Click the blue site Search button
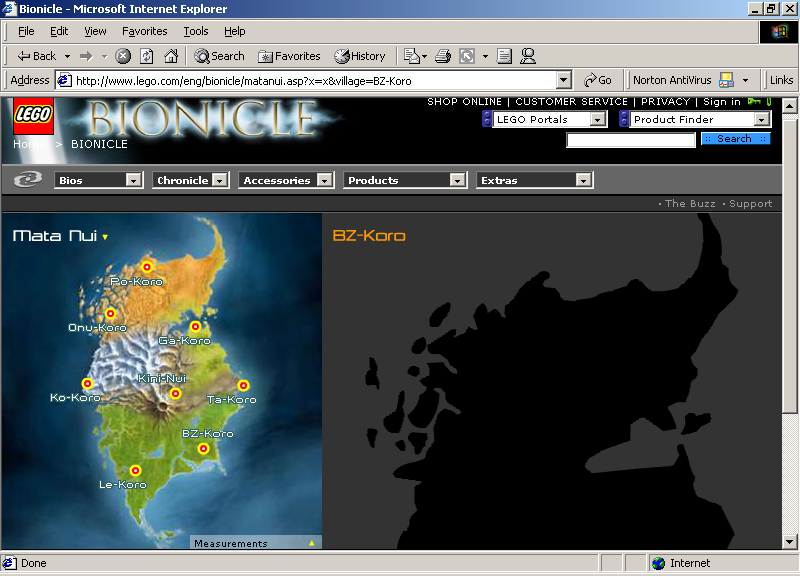800x576 pixels. pyautogui.click(x=735, y=139)
